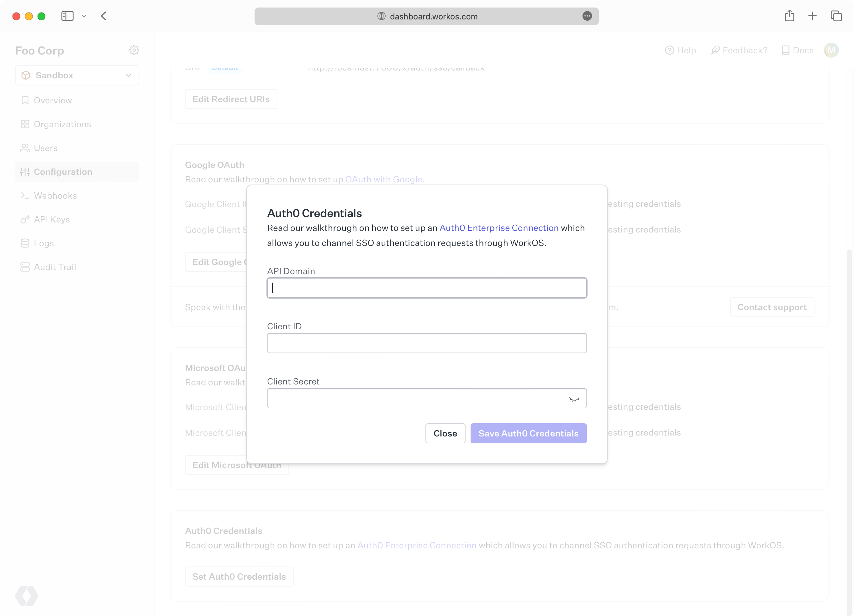The height and width of the screenshot is (616, 854).
Task: Navigate to API Keys section
Action: 52,219
